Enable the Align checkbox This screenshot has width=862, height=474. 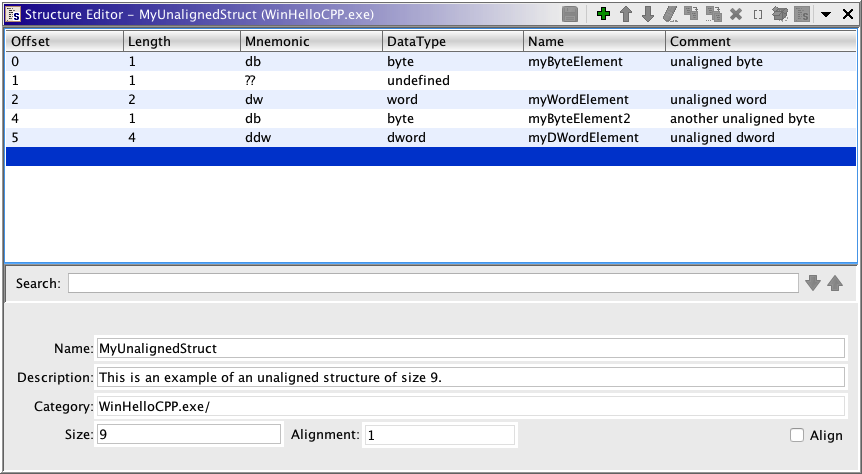pyautogui.click(x=797, y=435)
